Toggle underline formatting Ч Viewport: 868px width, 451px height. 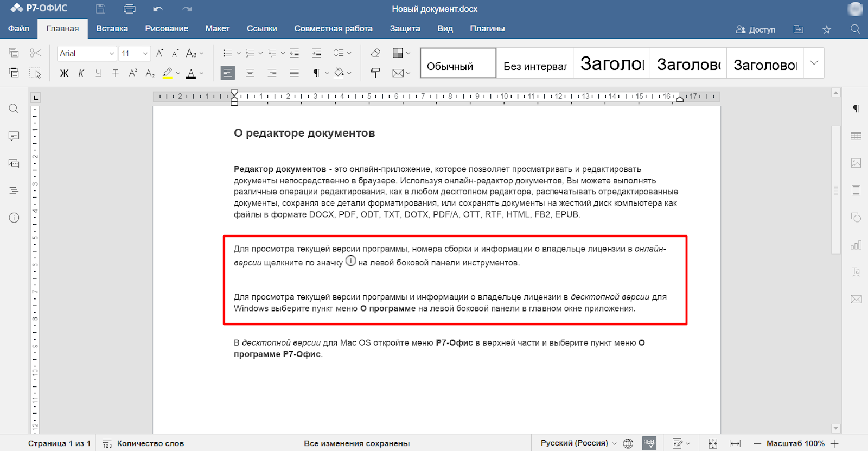(x=98, y=73)
